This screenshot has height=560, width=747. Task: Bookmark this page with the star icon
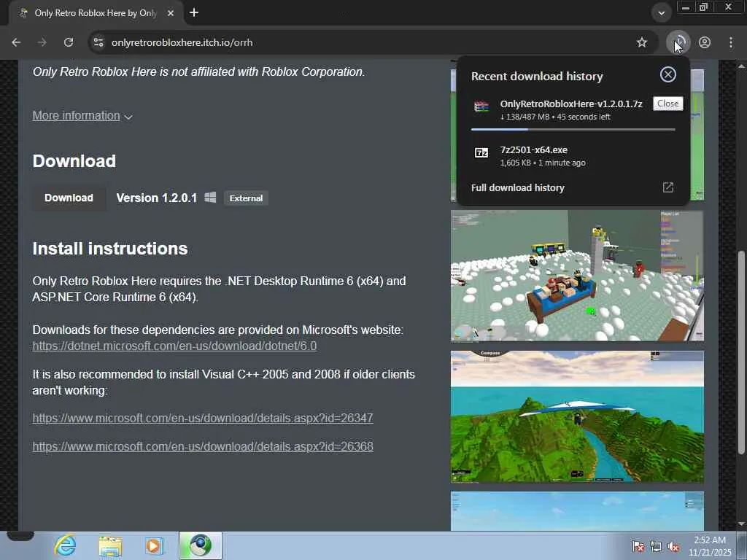click(x=642, y=42)
